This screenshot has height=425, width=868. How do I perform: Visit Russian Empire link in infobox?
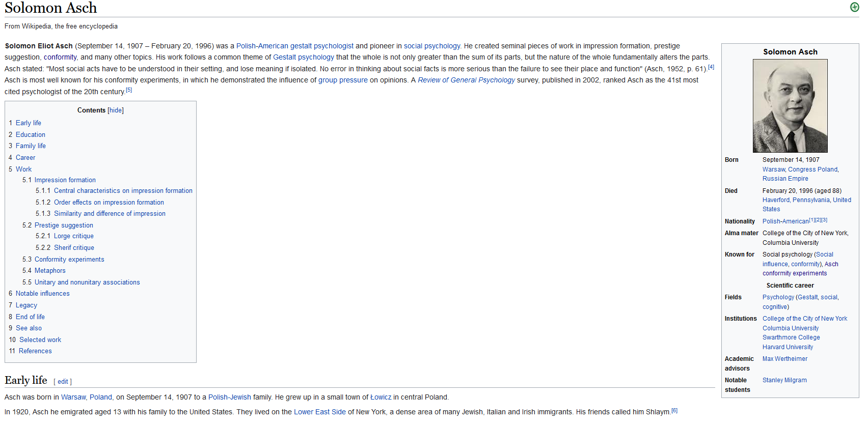(785, 179)
